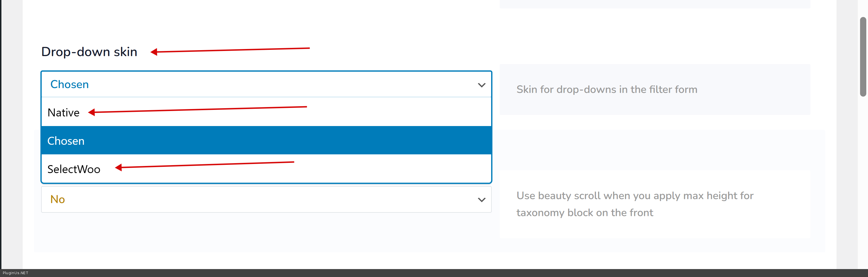Open the select box showing No
Screen dimensions: 868x277
(x=266, y=199)
